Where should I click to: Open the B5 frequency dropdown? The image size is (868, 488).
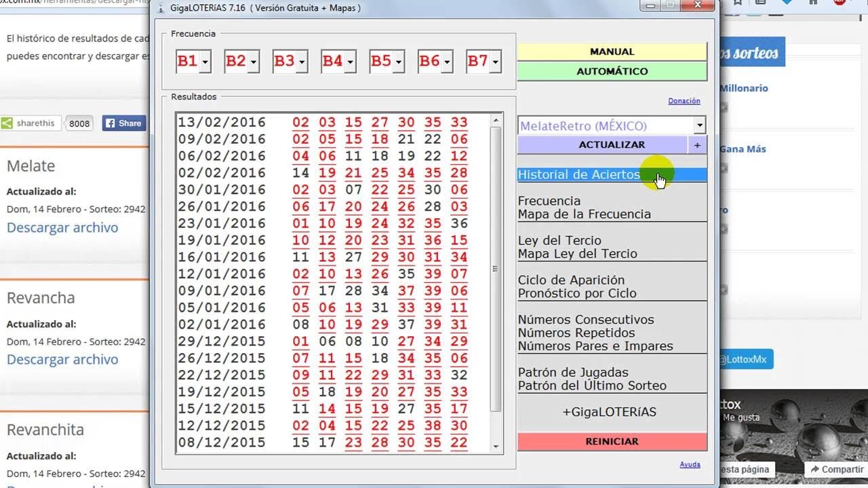click(399, 62)
